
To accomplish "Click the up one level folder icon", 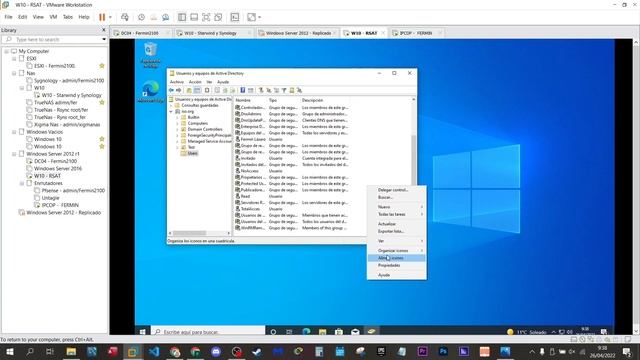I will (189, 90).
